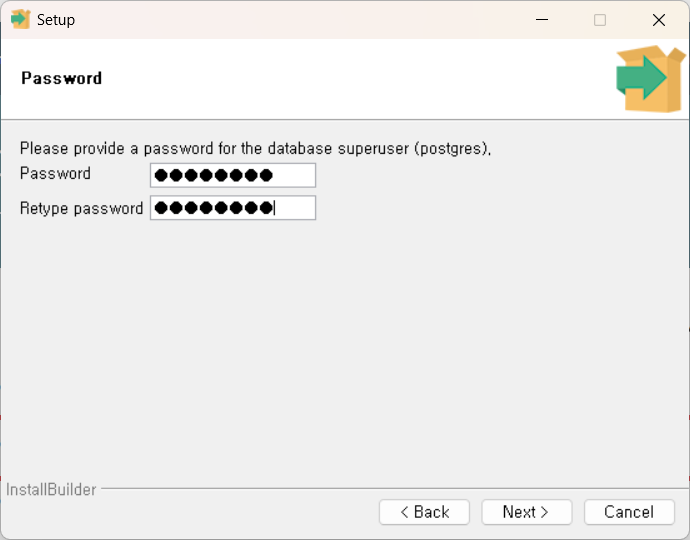This screenshot has height=540, width=690.
Task: Focus the Password input field
Action: tap(233, 175)
